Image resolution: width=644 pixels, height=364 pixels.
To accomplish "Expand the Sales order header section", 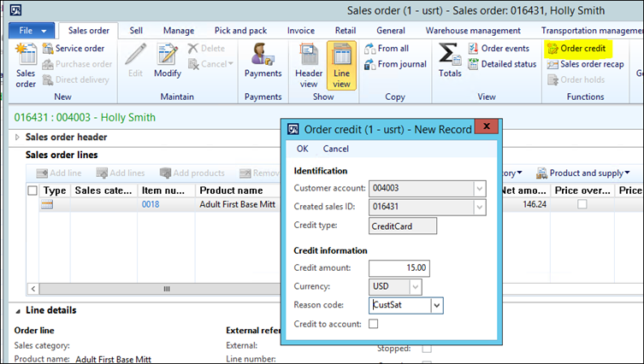I will click(x=19, y=137).
